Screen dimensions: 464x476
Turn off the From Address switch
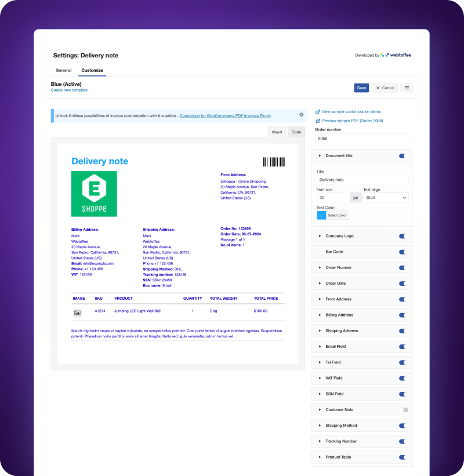coord(403,299)
